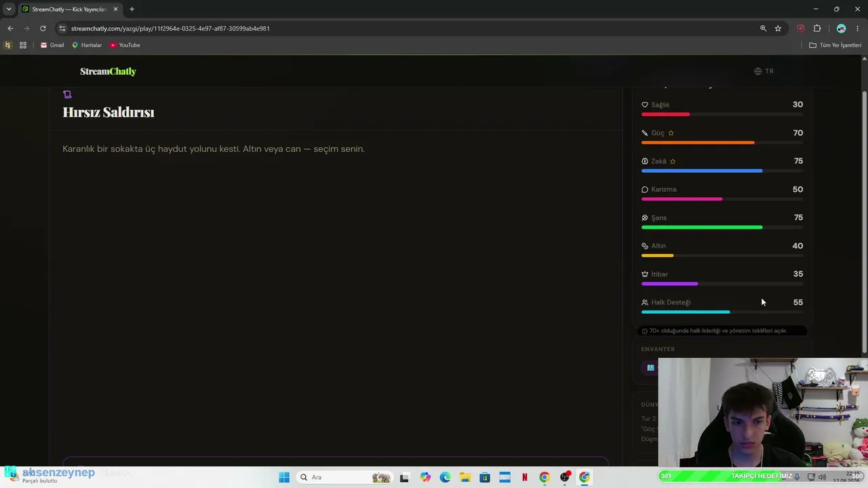Screen dimensions: 868x488
Task: Click the red extension icon in the toolbar
Action: click(801, 28)
